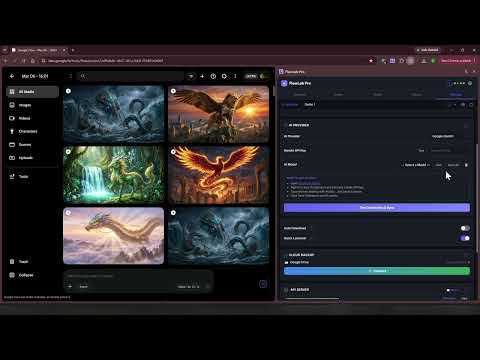The height and width of the screenshot is (360, 480).
Task: Open the sea monster thumbnail at top left
Action: click(x=114, y=114)
